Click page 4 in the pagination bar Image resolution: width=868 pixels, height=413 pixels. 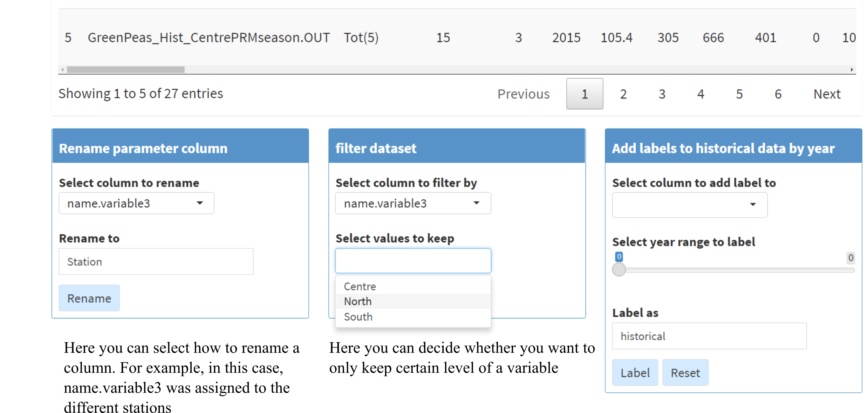700,94
